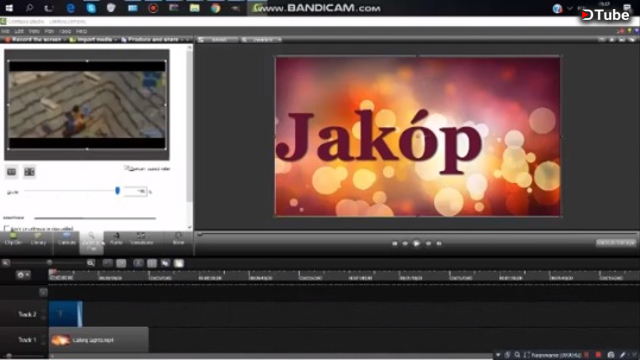640x360 pixels.
Task: Select the title clip on Track 2
Action: coord(65,314)
